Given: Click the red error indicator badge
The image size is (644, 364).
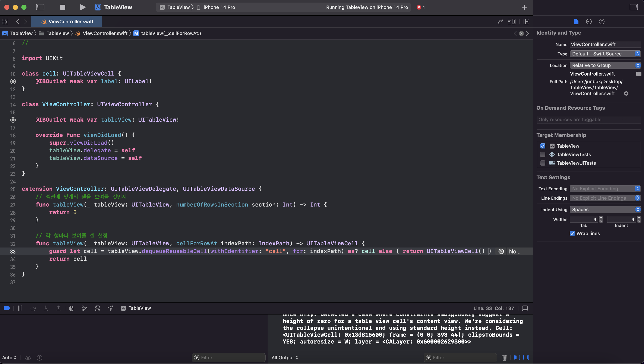Looking at the screenshot, I should pyautogui.click(x=420, y=7).
